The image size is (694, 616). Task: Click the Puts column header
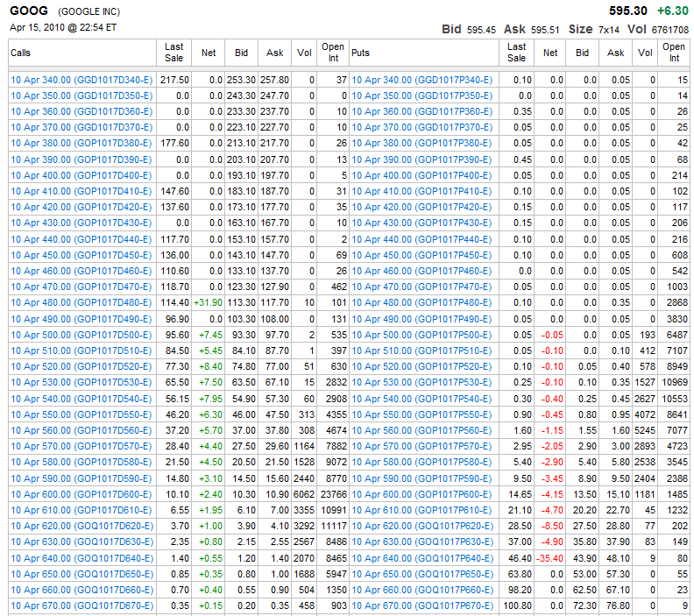pos(360,53)
